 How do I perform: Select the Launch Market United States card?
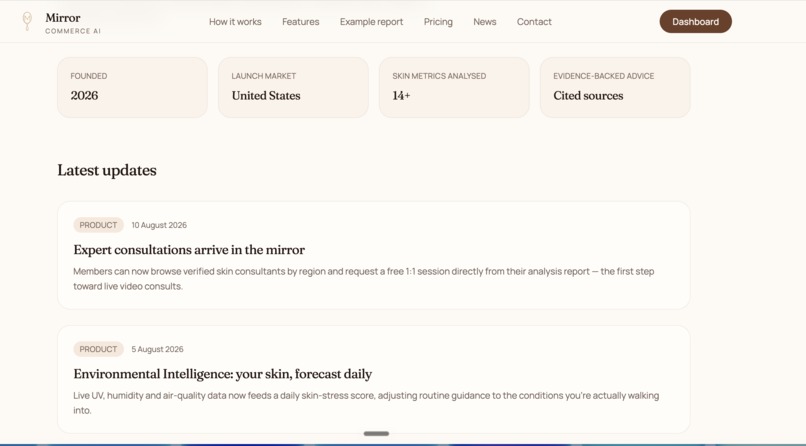pos(294,87)
